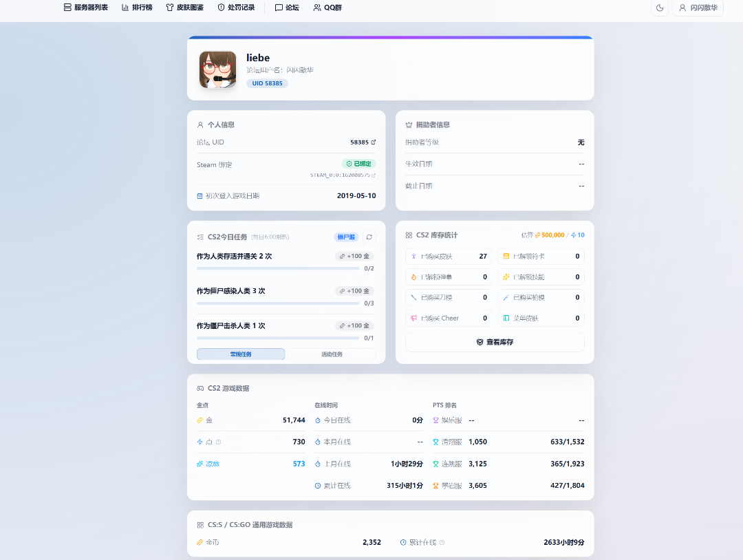Image resolution: width=743 pixels, height=560 pixels.
Task: Open 皮肤图鉴 in the top navigation
Action: tap(185, 8)
